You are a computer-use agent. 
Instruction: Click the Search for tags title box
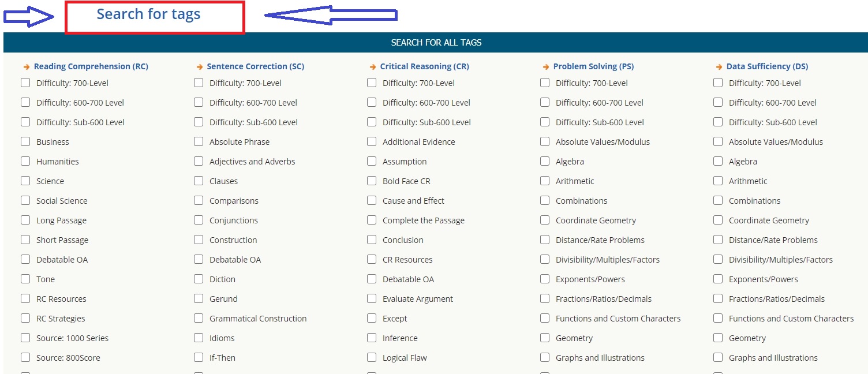[155, 17]
